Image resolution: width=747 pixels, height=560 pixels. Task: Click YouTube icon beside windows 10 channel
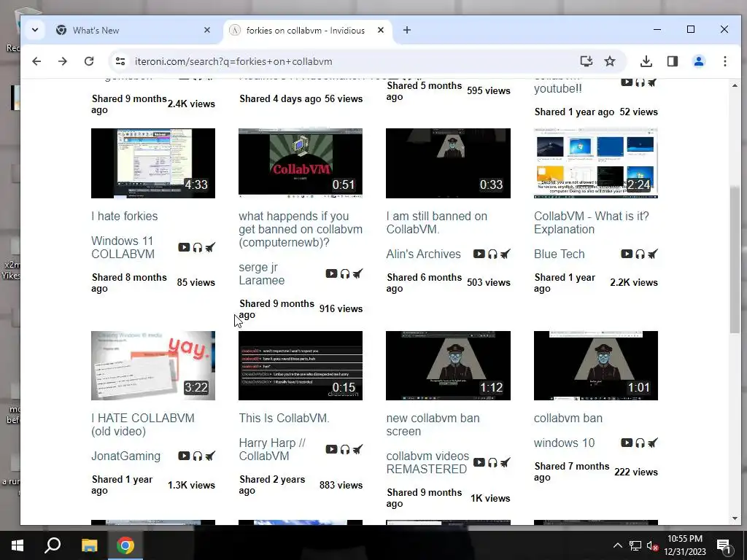click(x=627, y=443)
